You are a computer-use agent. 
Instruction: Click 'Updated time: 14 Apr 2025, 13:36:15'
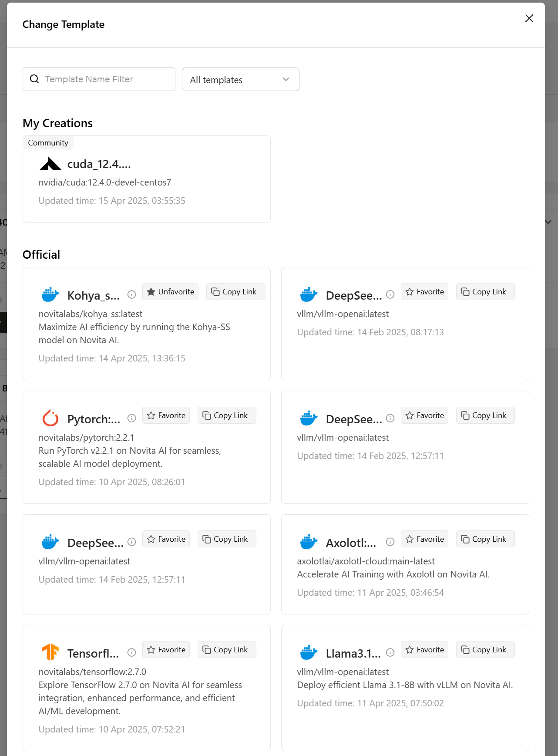pyautogui.click(x=112, y=358)
